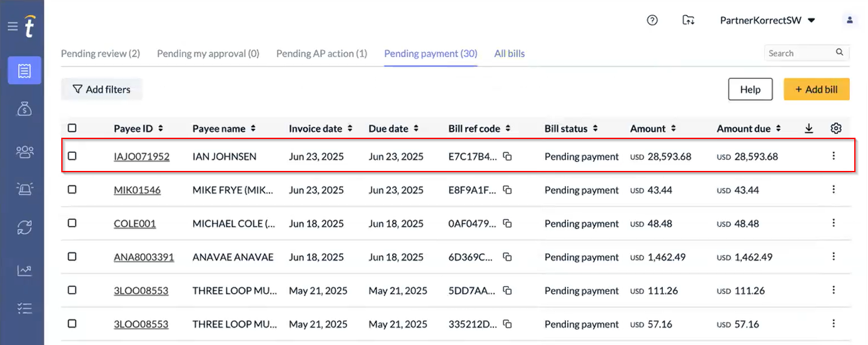Click the sync arrows sidebar icon
868x345 pixels.
pos(24,229)
